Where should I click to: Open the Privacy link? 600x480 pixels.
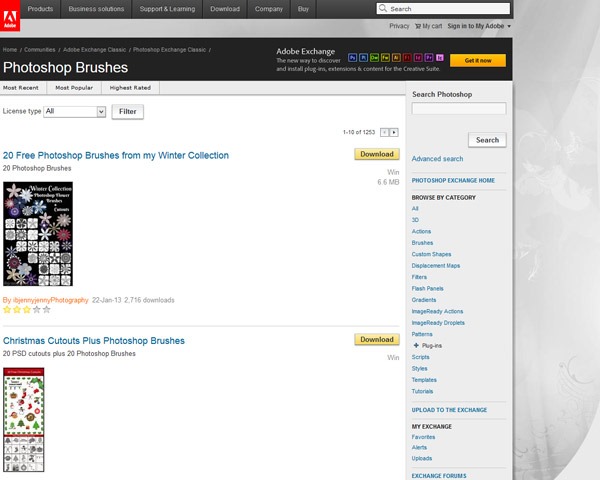[399, 26]
